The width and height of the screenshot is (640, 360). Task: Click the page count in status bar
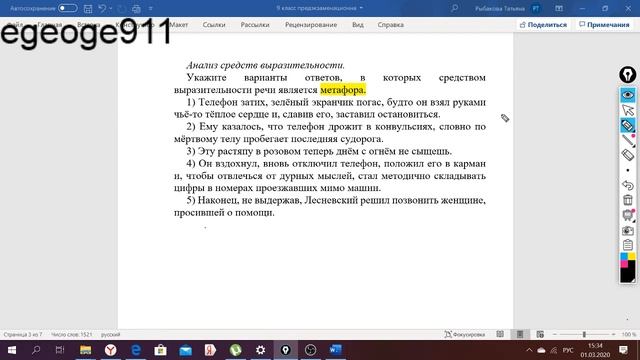click(x=23, y=335)
